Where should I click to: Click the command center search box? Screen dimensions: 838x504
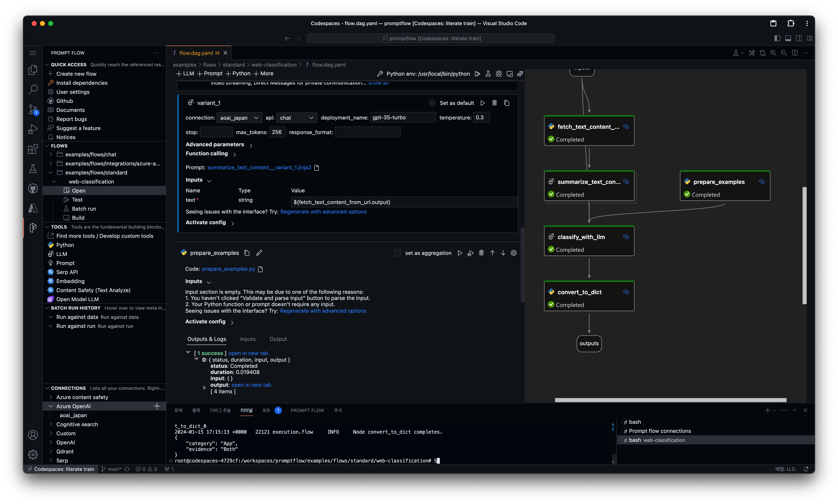(431, 38)
